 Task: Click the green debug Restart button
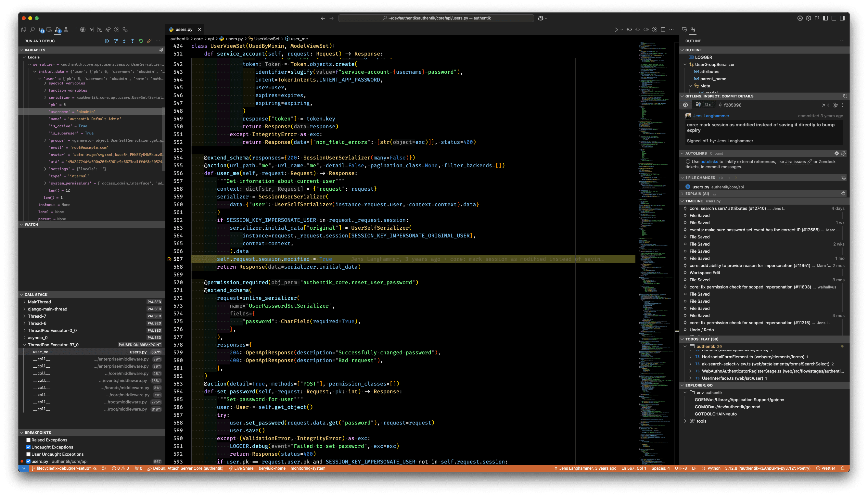(141, 41)
